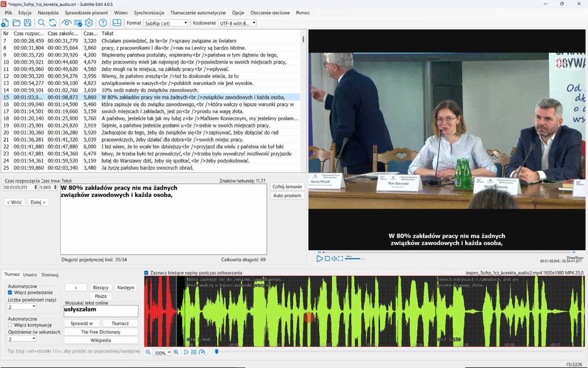588x368 pixels.
Task: Click the replace circular arrows icon
Action: [53, 23]
